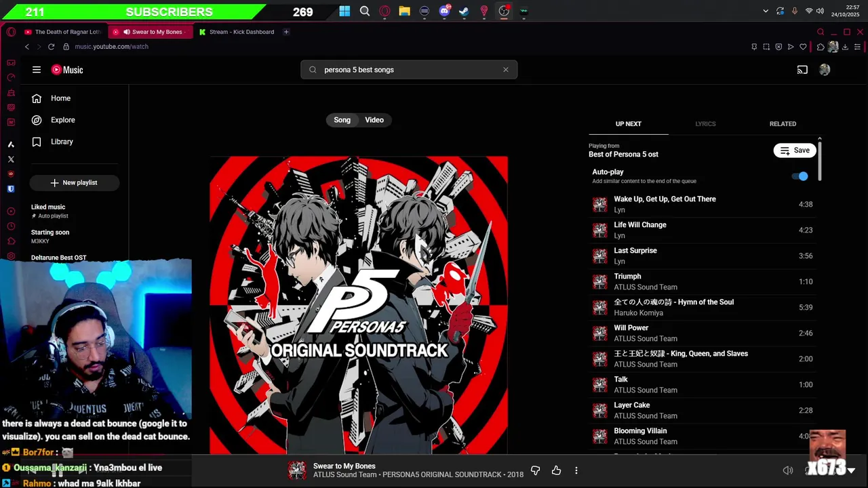Play Life Will Change from the queue
Screen dimensions: 868x488
point(703,230)
